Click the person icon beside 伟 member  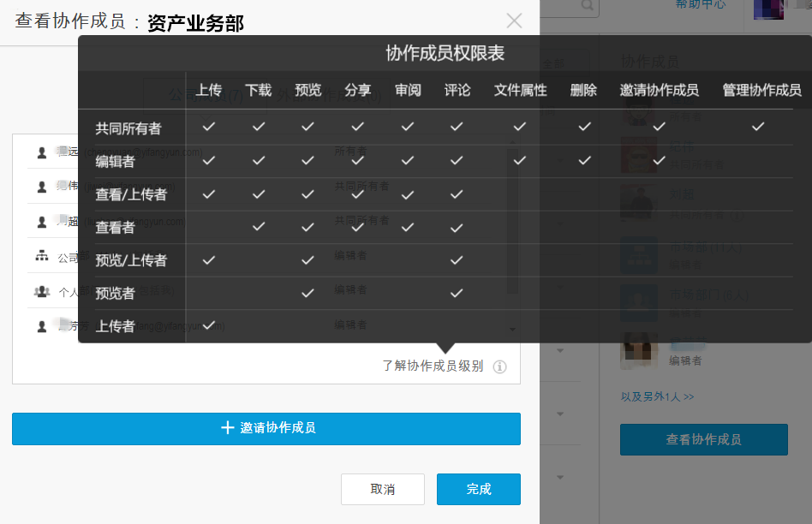pos(42,187)
